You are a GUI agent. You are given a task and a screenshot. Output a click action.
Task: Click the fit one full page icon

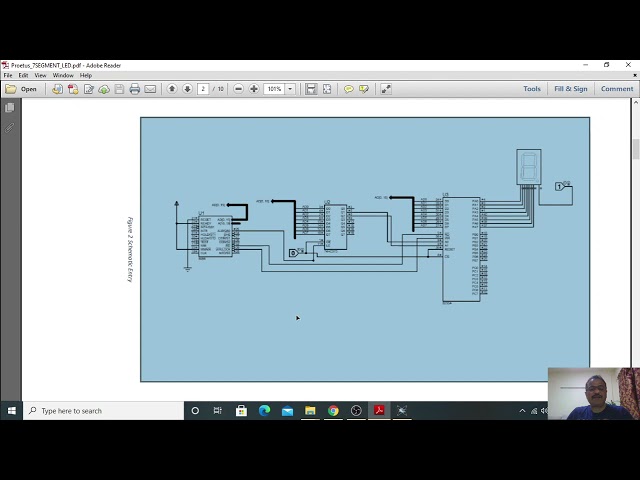coord(327,89)
